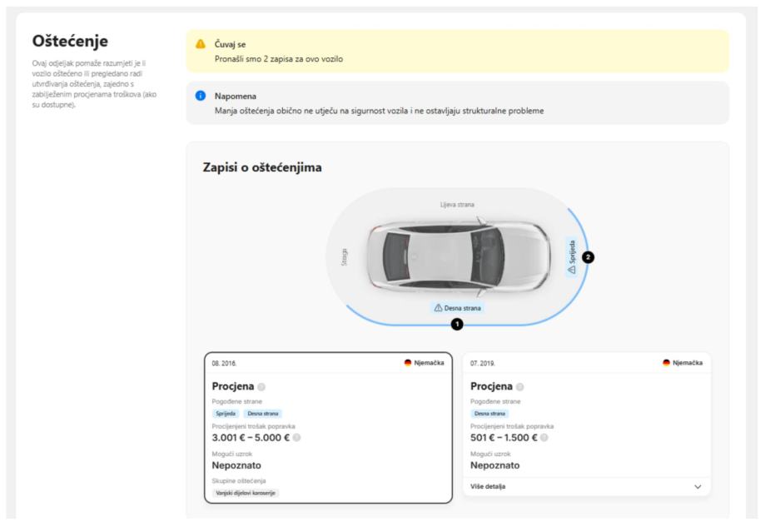Screen dimensions: 765x532
Task: Click the top-view car image
Action: [457, 257]
